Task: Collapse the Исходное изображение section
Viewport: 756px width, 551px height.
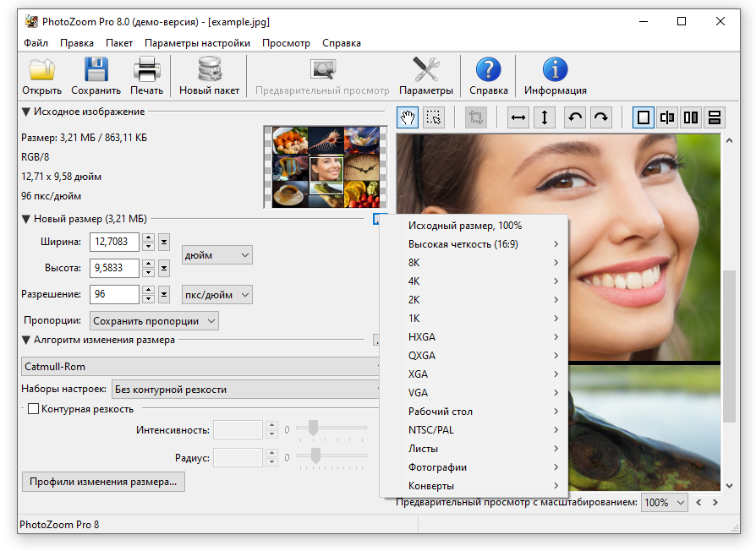Action: point(26,112)
